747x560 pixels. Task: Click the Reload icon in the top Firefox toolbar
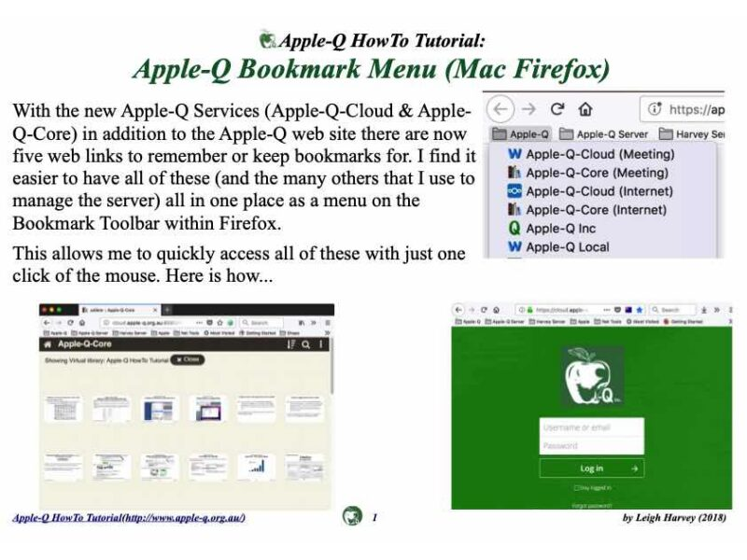[557, 109]
